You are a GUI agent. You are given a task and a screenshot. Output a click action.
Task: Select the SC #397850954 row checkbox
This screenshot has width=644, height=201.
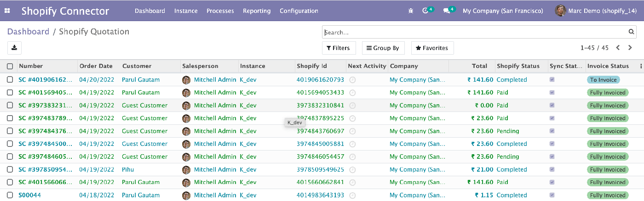pos(10,170)
